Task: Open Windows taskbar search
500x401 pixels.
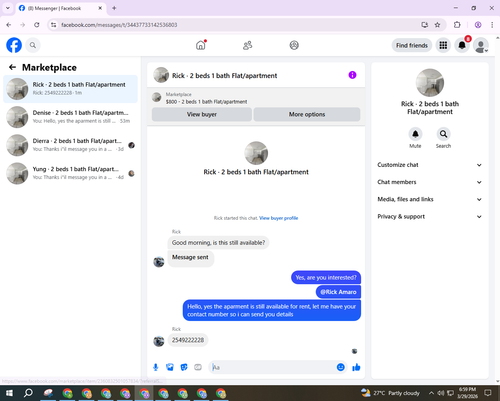Action: click(x=28, y=393)
